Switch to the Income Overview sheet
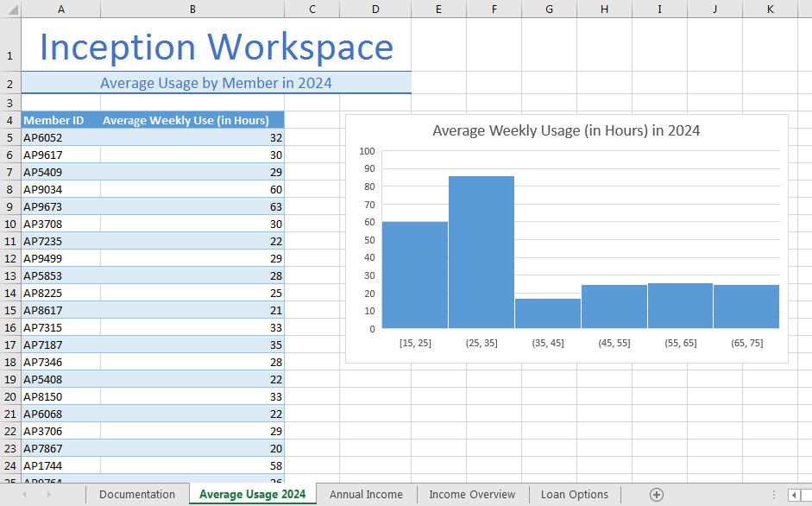Viewport: 812px width, 506px height. click(x=472, y=494)
